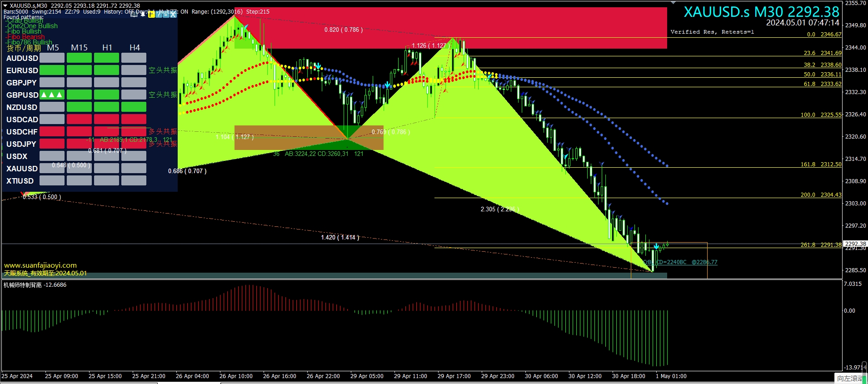Click the '0.0 2346.67' Fibonacci level label

click(824, 35)
